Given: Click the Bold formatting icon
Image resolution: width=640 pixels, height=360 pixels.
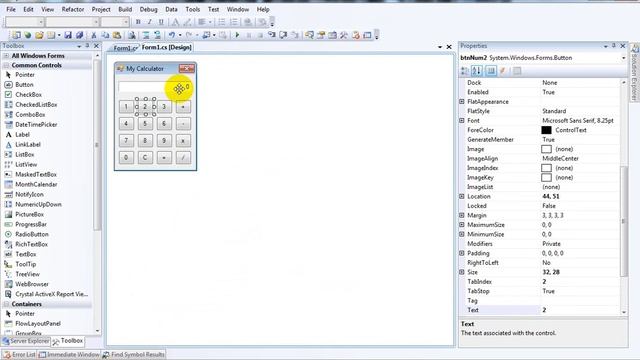Looking at the screenshot, I should (x=138, y=22).
